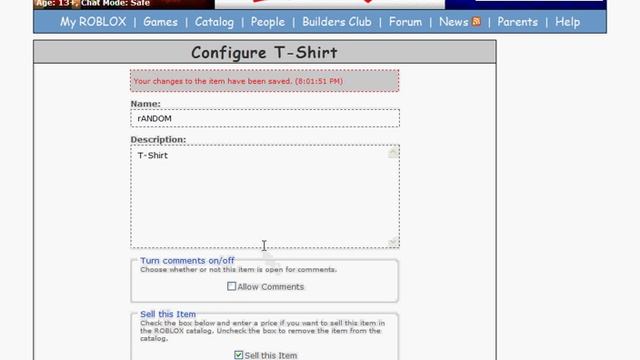
Task: Open the Help navigation link
Action: click(x=567, y=22)
